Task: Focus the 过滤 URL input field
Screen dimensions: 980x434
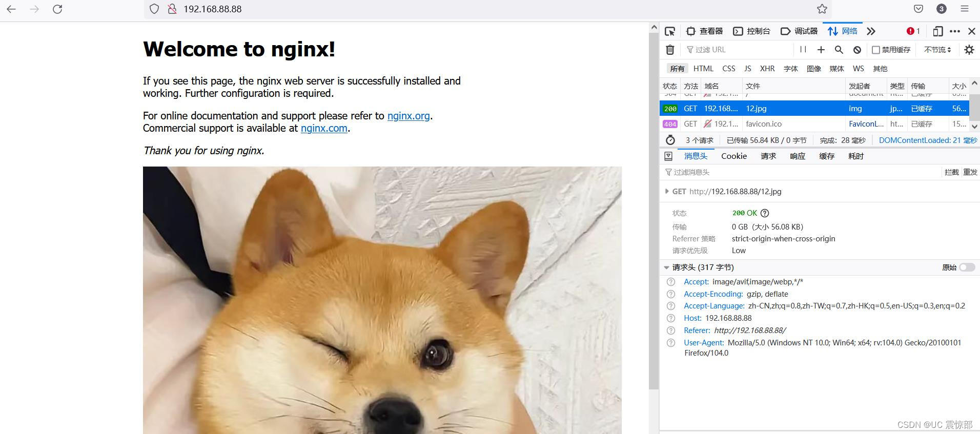Action: tap(738, 50)
